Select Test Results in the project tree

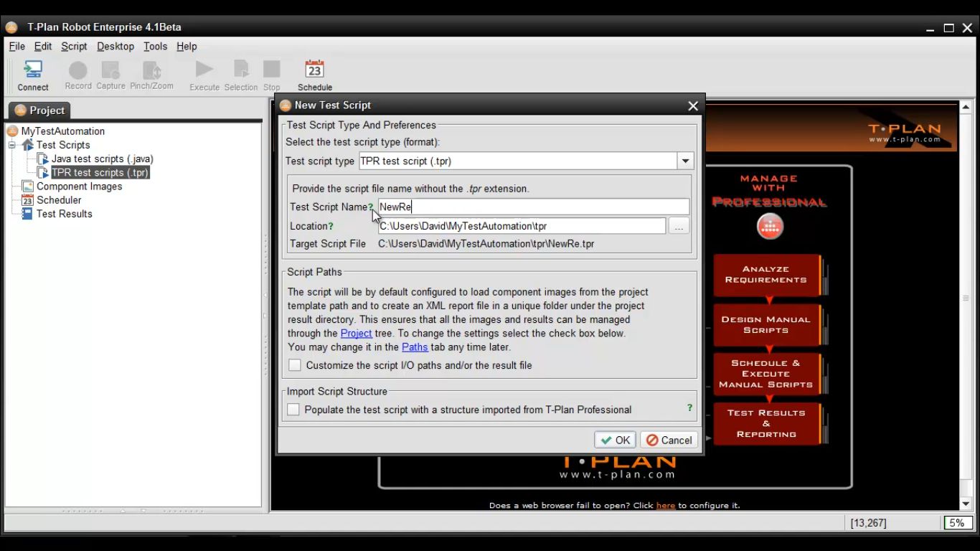[65, 214]
